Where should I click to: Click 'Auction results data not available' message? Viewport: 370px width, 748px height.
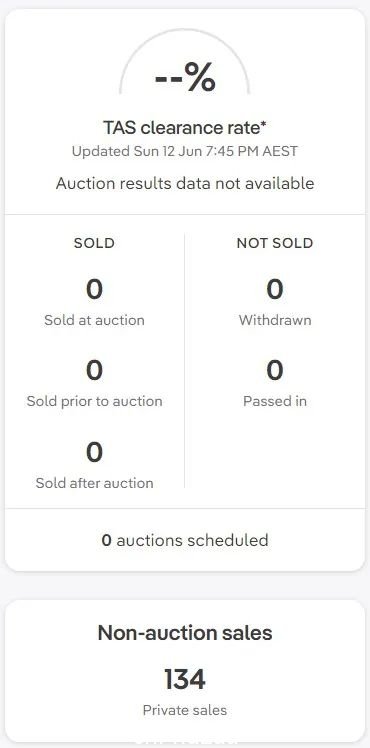[x=185, y=183]
